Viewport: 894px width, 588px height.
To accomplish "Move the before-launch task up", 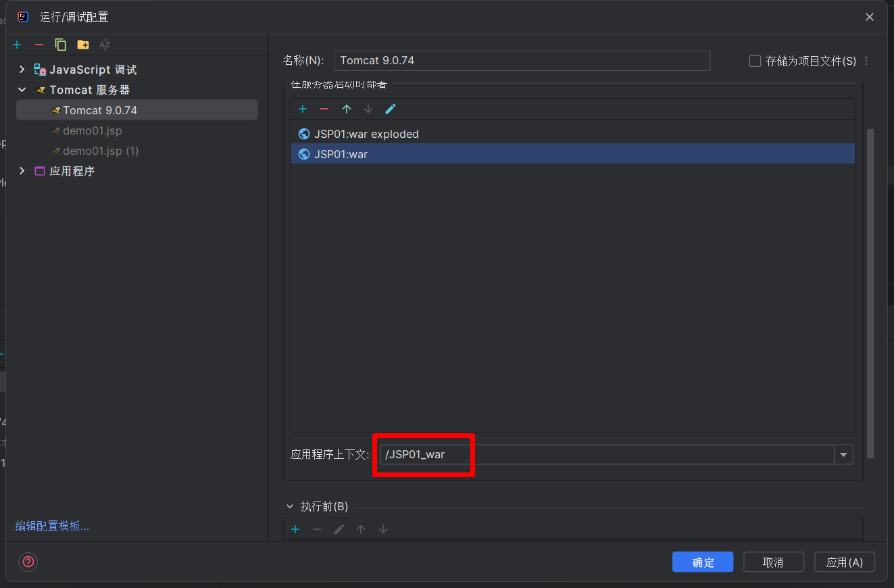I will [361, 529].
